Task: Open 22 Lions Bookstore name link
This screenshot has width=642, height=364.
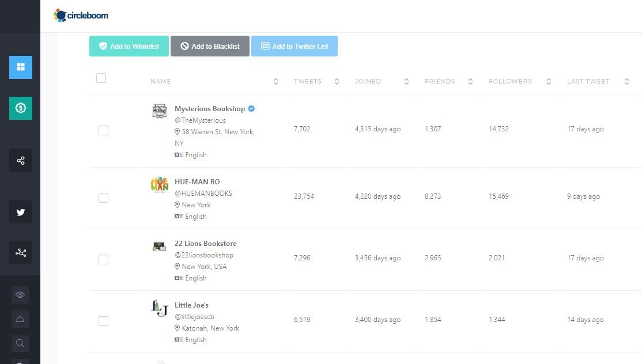Action: click(206, 244)
